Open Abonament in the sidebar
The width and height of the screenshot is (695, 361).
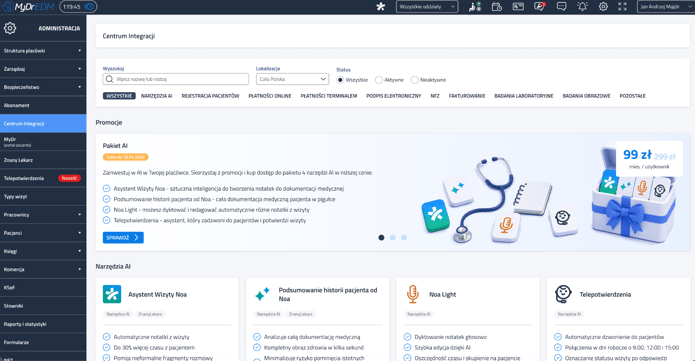[43, 105]
